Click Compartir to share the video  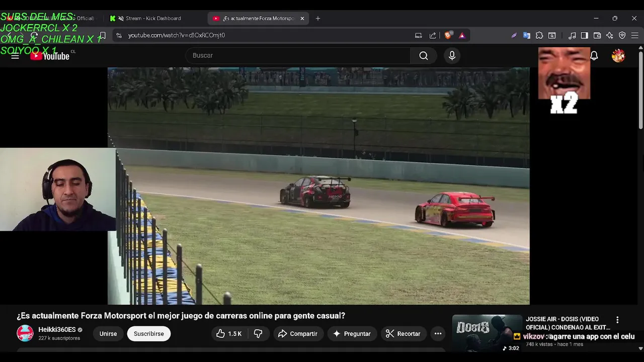(298, 334)
